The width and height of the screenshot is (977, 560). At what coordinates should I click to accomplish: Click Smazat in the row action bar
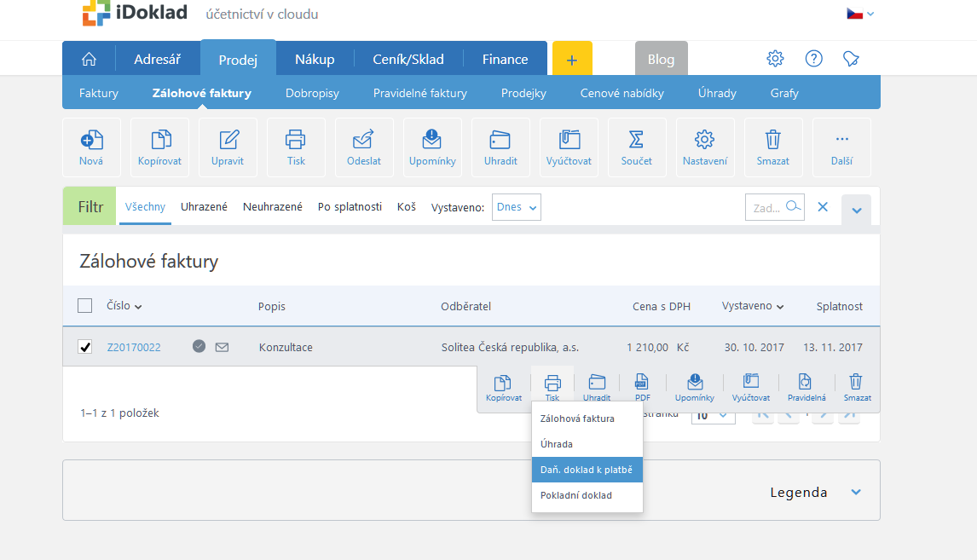coord(857,388)
